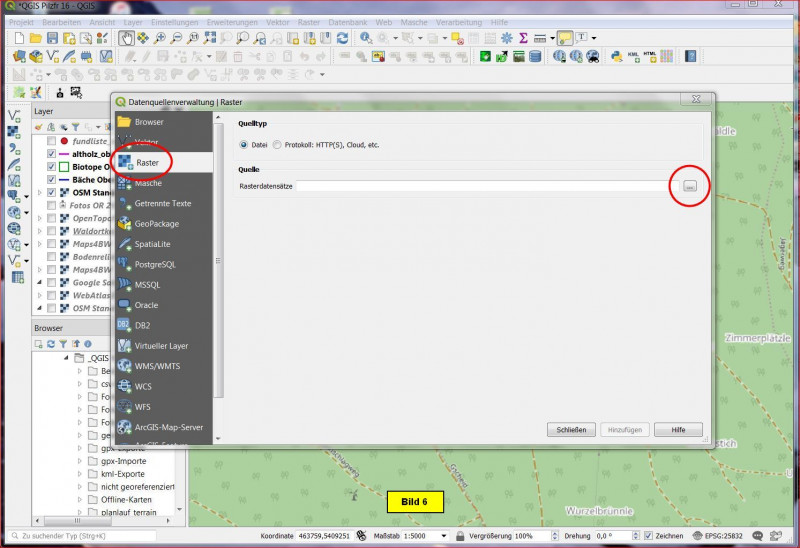
Task: Select the Datei source type radio button
Action: (x=245, y=145)
